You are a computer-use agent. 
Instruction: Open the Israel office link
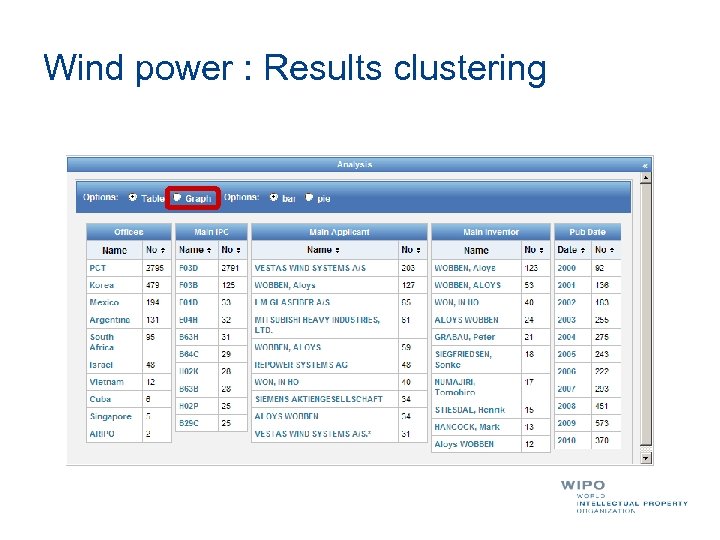tap(101, 365)
